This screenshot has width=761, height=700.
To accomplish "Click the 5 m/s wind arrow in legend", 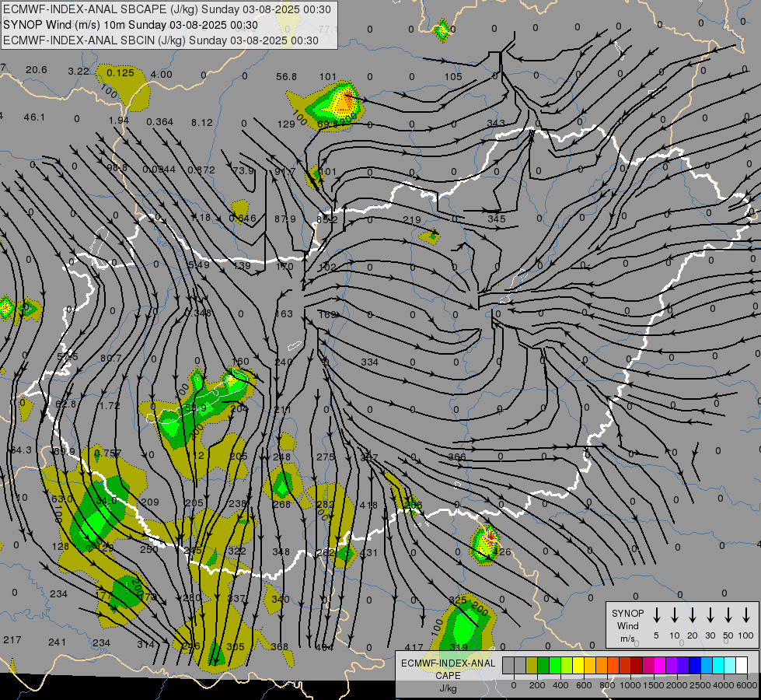I will coord(656,615).
